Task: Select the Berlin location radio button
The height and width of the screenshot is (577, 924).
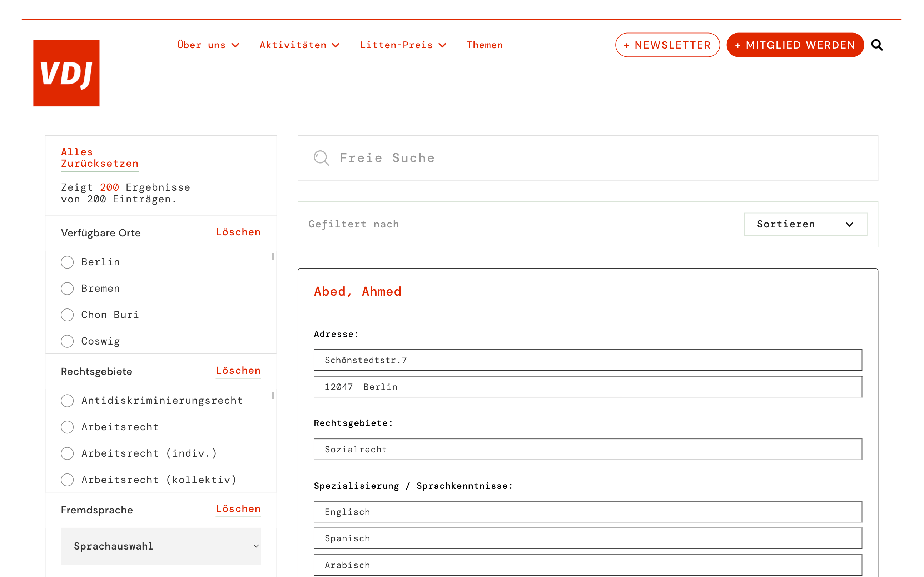Action: coord(67,262)
